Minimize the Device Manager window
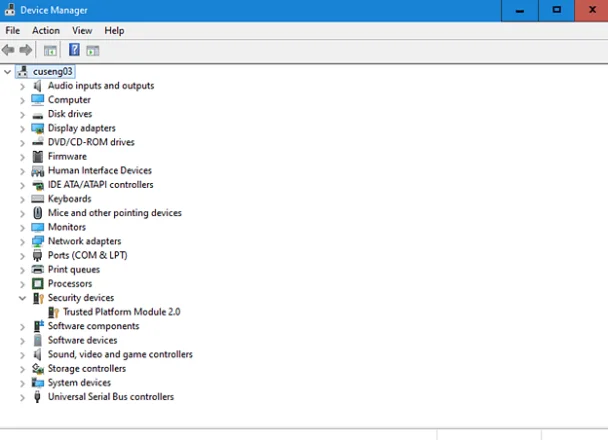This screenshot has height=440, width=608. click(520, 10)
